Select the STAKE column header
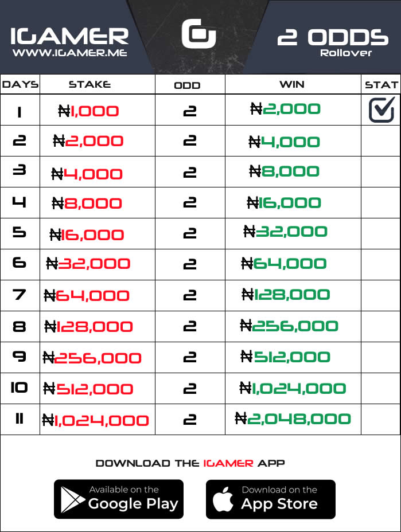 click(89, 84)
